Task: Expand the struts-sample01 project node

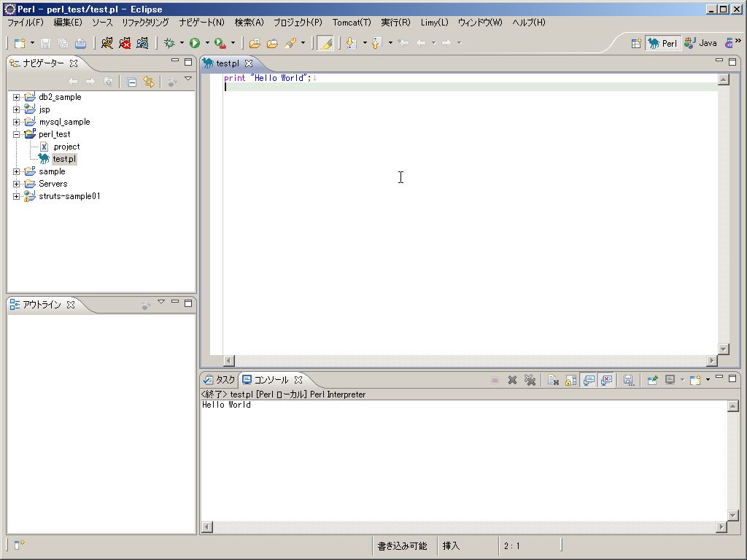Action: [x=16, y=196]
